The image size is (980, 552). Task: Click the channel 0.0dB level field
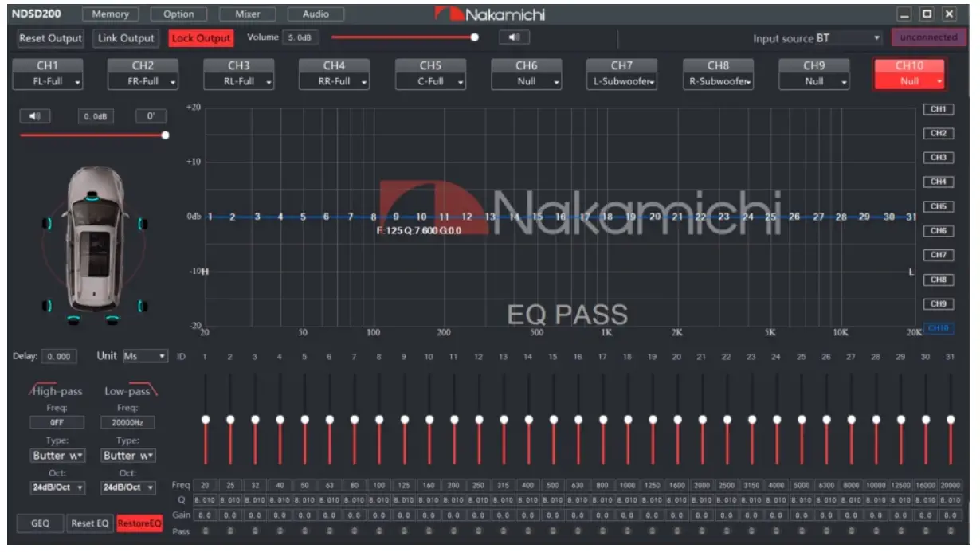[x=96, y=116]
